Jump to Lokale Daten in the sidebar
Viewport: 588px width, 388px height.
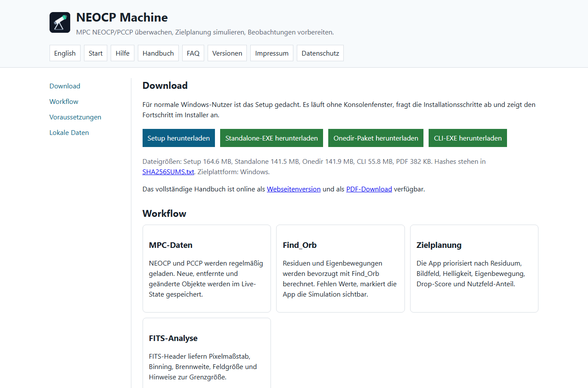69,132
